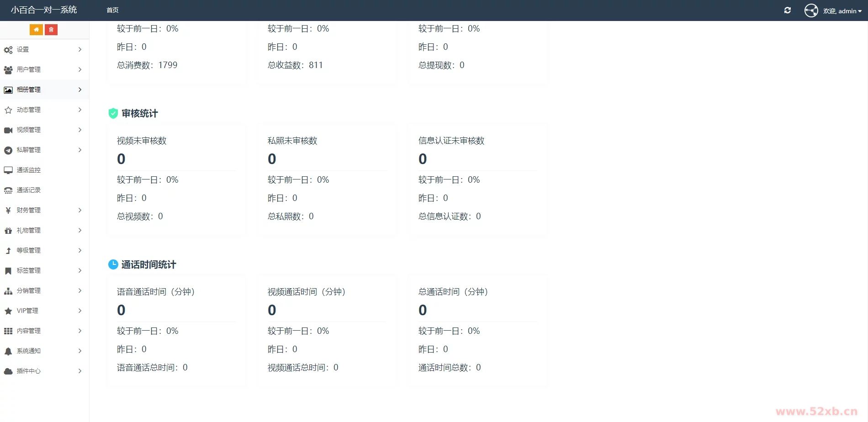Click the 系统通知 bell icon

coord(8,351)
